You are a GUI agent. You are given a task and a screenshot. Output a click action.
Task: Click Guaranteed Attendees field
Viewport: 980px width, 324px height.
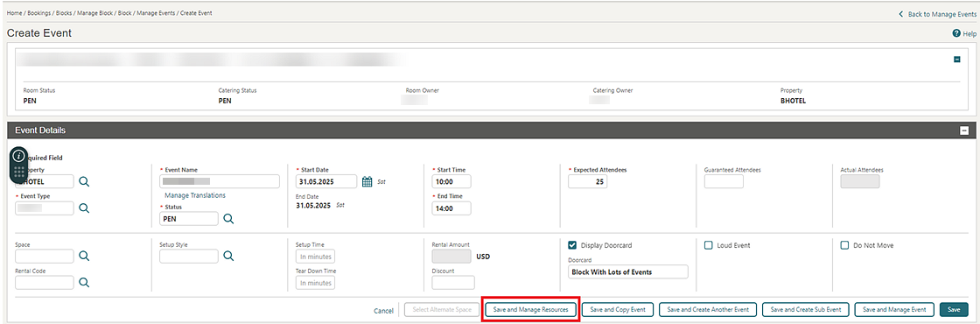(724, 181)
